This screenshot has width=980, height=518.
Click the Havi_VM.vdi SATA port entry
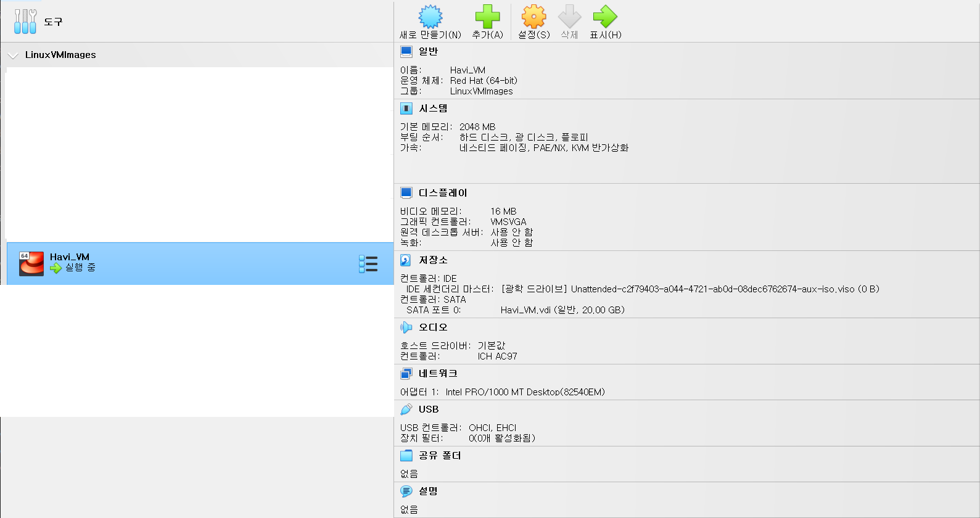pyautogui.click(x=562, y=310)
